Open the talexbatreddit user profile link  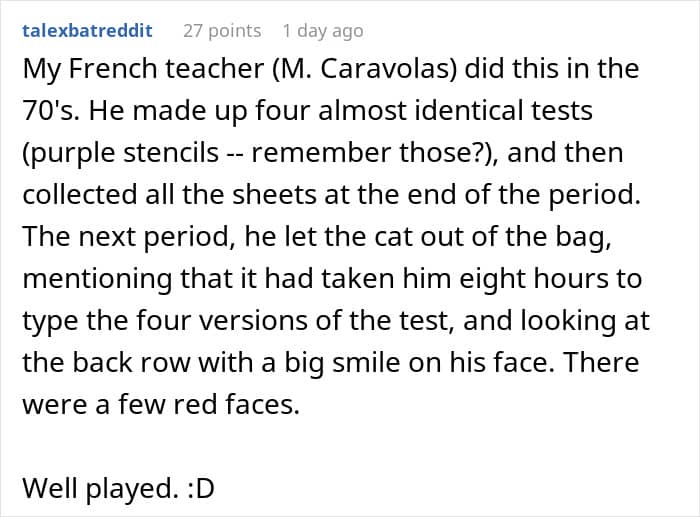tap(88, 31)
